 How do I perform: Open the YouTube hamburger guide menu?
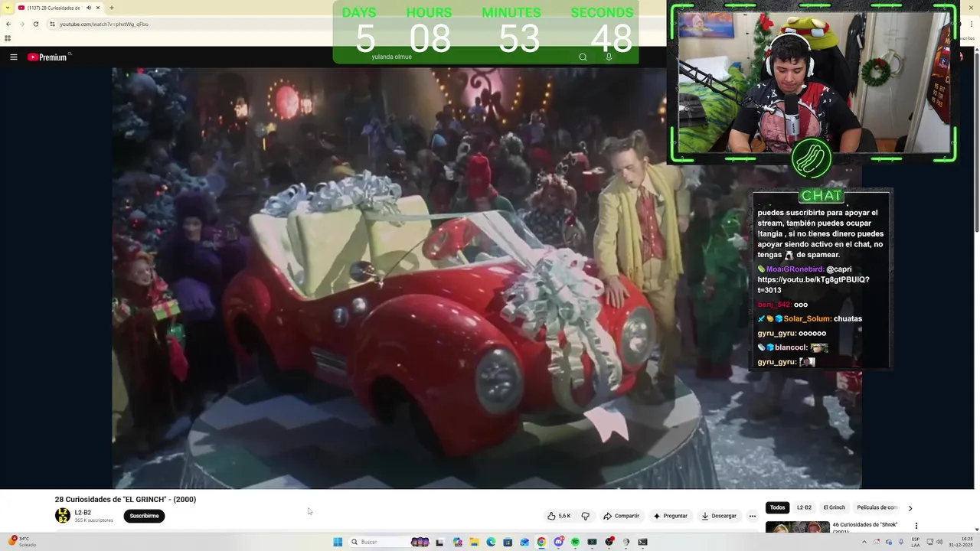13,57
